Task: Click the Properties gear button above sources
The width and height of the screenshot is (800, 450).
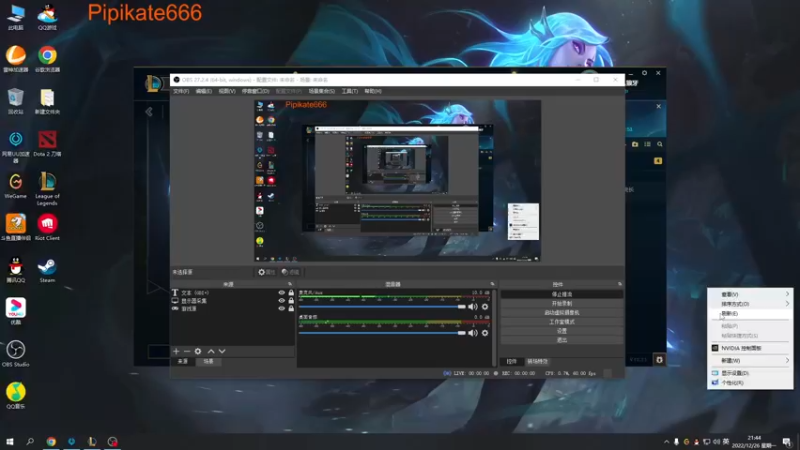Action: point(266,272)
